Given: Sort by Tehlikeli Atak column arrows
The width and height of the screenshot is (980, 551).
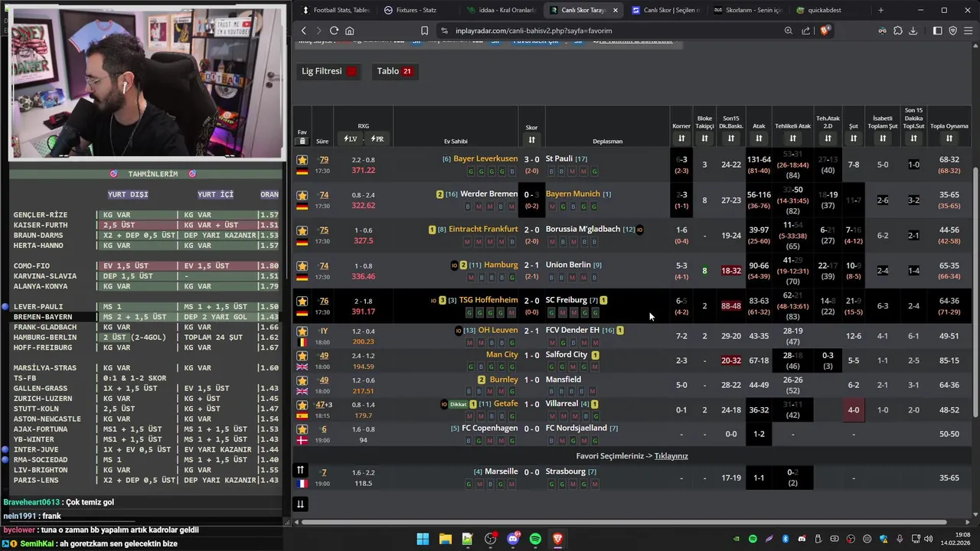Looking at the screenshot, I should coord(792,139).
